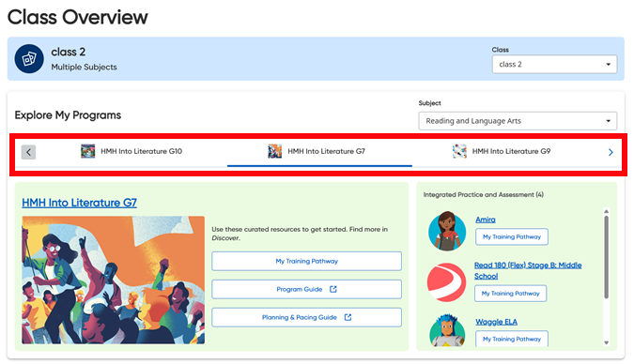Click the Waggle ELA character icon
The height and width of the screenshot is (364, 634).
point(447,330)
